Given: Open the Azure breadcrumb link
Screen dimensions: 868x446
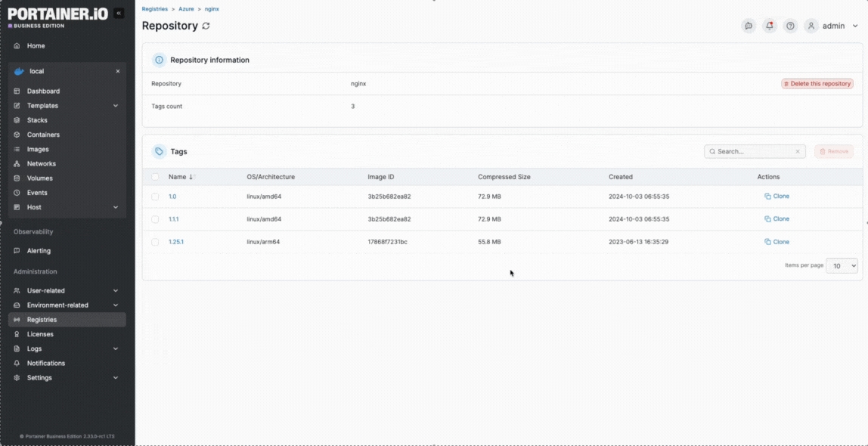Looking at the screenshot, I should (x=186, y=9).
